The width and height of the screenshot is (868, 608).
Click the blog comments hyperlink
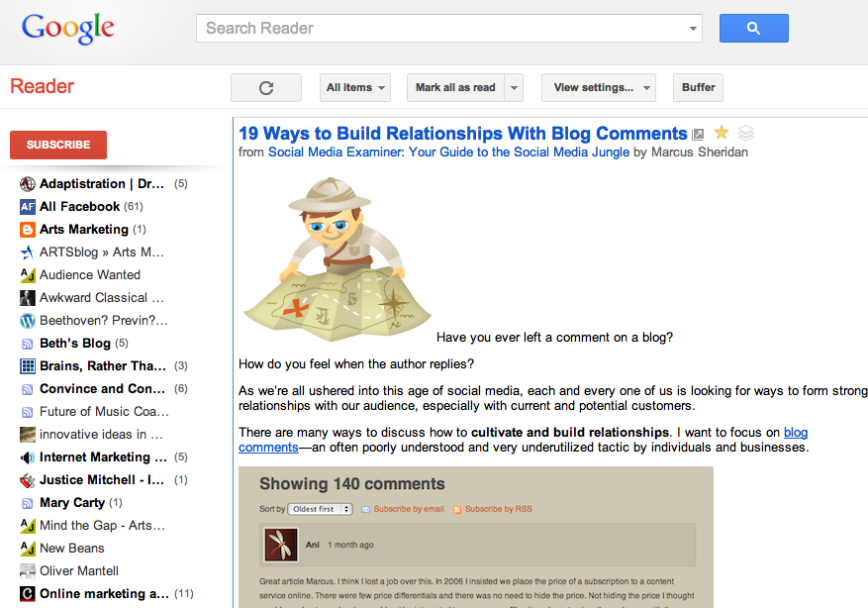pos(796,433)
